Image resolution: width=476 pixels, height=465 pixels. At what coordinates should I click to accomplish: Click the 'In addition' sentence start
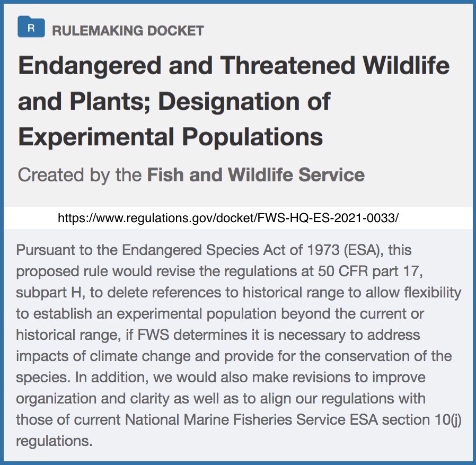click(111, 378)
